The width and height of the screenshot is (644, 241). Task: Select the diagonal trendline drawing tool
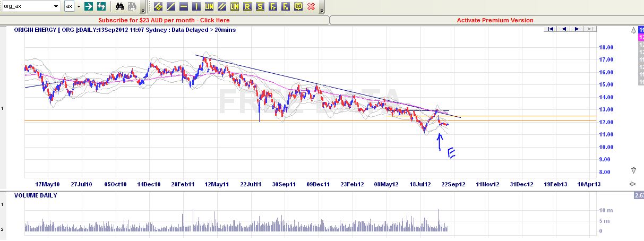click(171, 6)
